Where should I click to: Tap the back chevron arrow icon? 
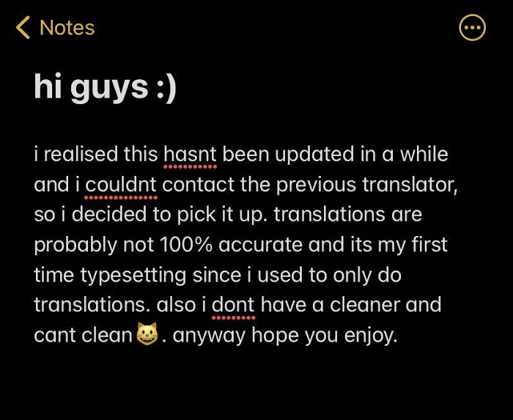coord(23,28)
